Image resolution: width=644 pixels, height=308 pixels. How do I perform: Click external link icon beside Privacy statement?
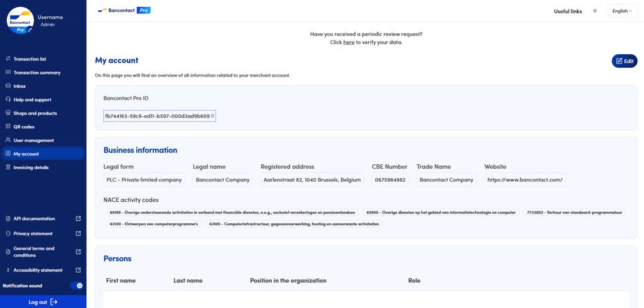coord(78,233)
